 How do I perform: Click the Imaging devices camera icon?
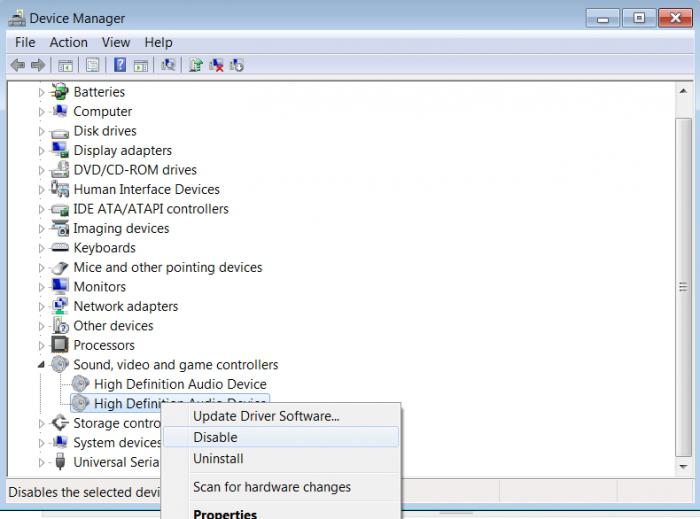[59, 228]
